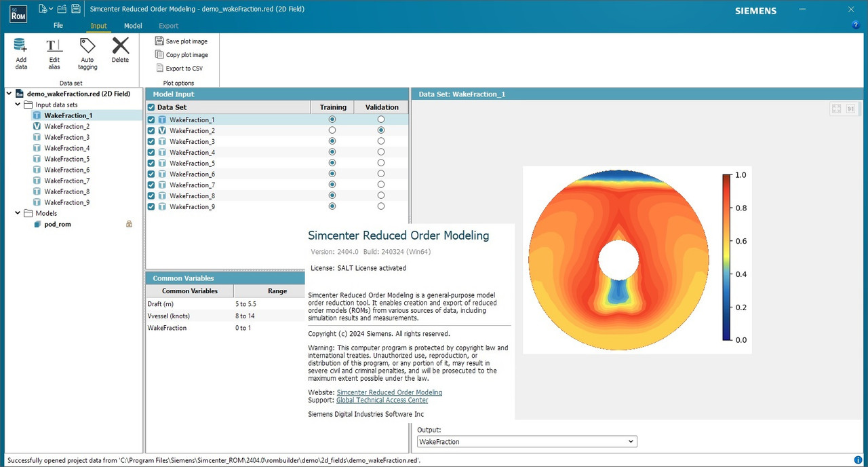Click the Models folder icon
The width and height of the screenshot is (868, 467).
28,213
